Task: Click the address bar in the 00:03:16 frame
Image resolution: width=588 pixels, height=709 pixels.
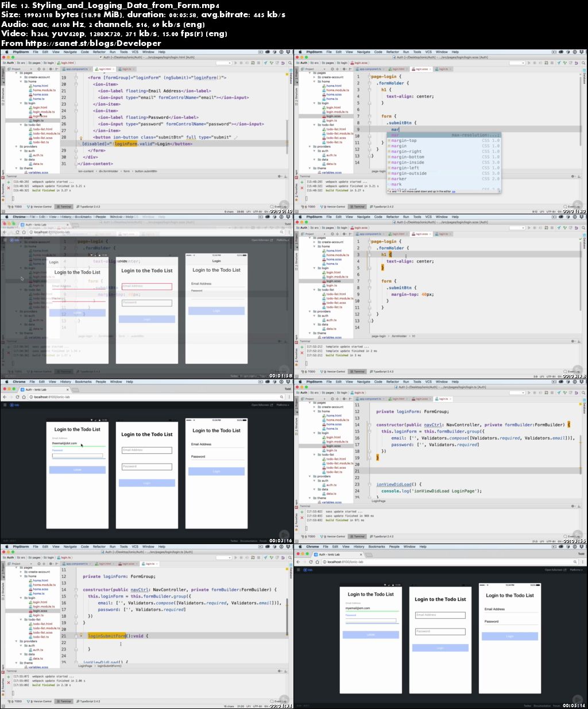Action: 155,397
